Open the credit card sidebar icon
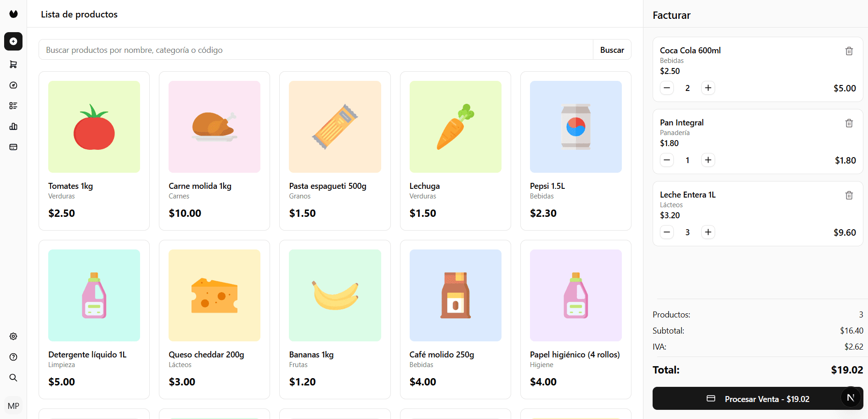 tap(13, 147)
